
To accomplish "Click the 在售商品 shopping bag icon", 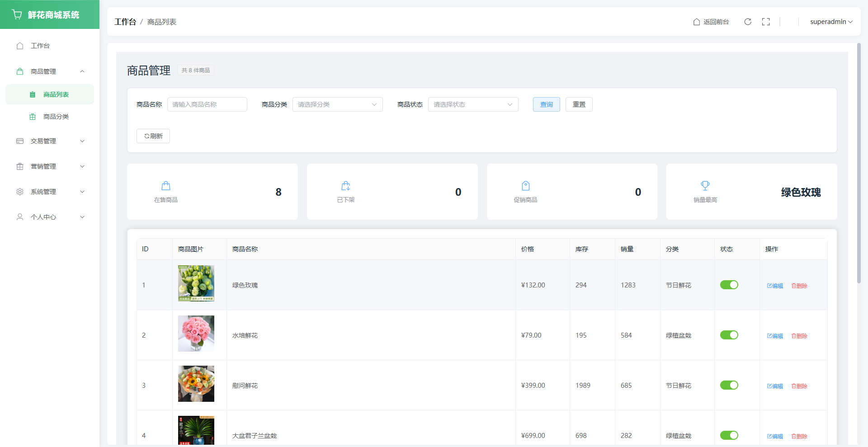I will [166, 186].
